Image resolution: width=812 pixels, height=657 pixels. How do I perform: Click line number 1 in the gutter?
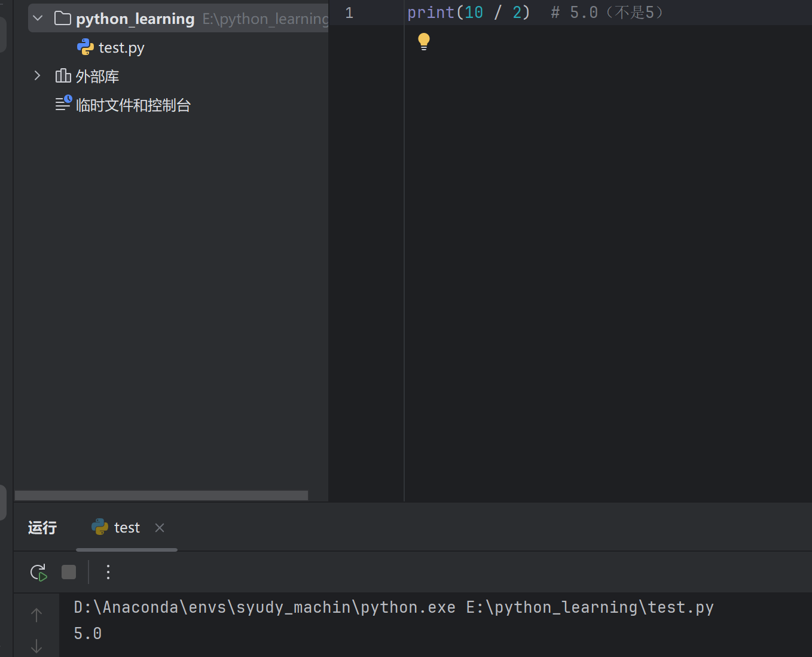(349, 13)
